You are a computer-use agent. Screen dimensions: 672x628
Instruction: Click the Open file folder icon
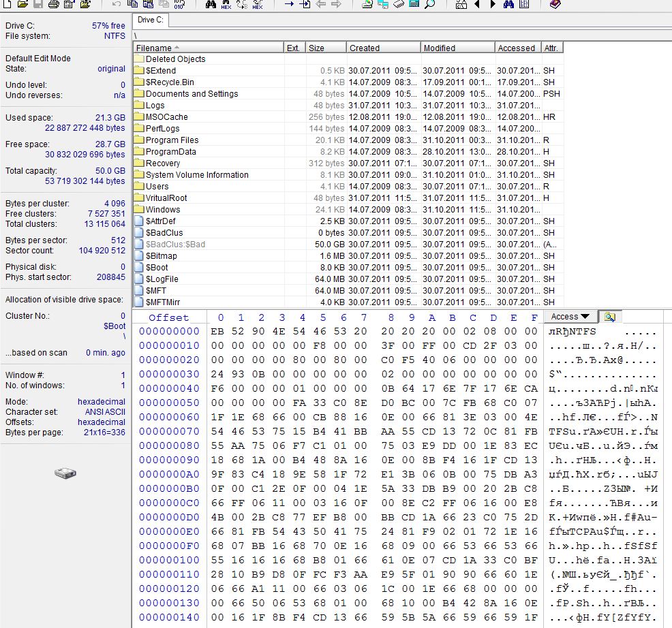[x=22, y=4]
